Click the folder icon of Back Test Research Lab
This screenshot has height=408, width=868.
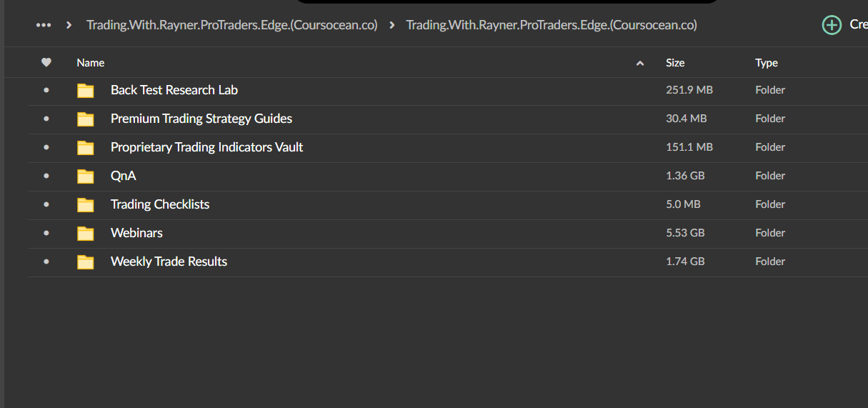[x=86, y=91]
